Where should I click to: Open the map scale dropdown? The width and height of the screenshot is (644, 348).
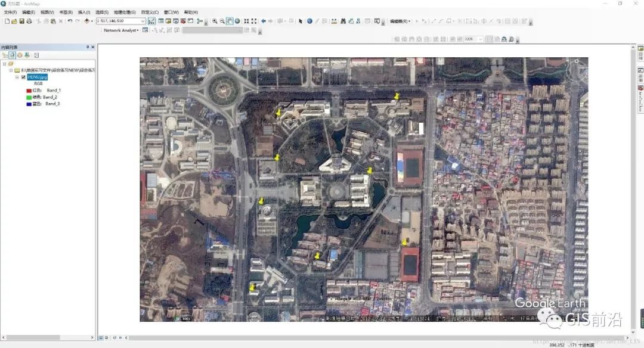pos(143,20)
